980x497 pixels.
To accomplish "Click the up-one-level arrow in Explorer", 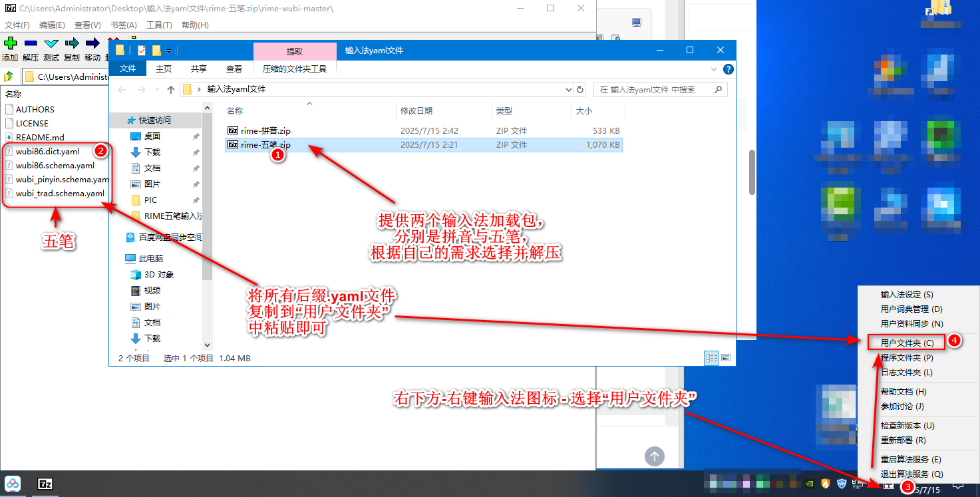I will tap(172, 89).
